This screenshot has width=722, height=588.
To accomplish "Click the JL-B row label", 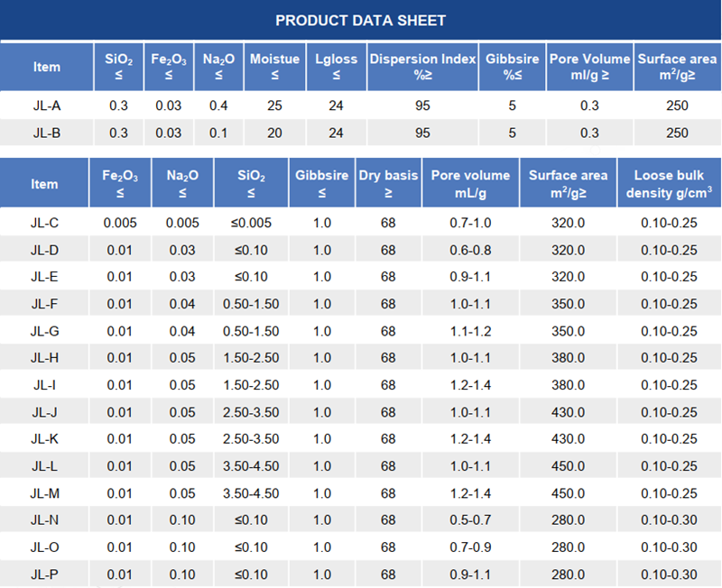I will [x=47, y=133].
